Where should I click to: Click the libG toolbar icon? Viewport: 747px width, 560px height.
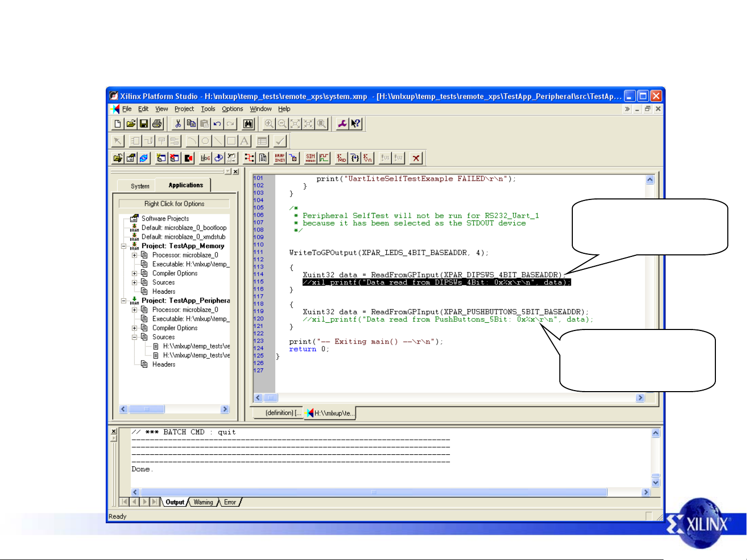pos(205,158)
